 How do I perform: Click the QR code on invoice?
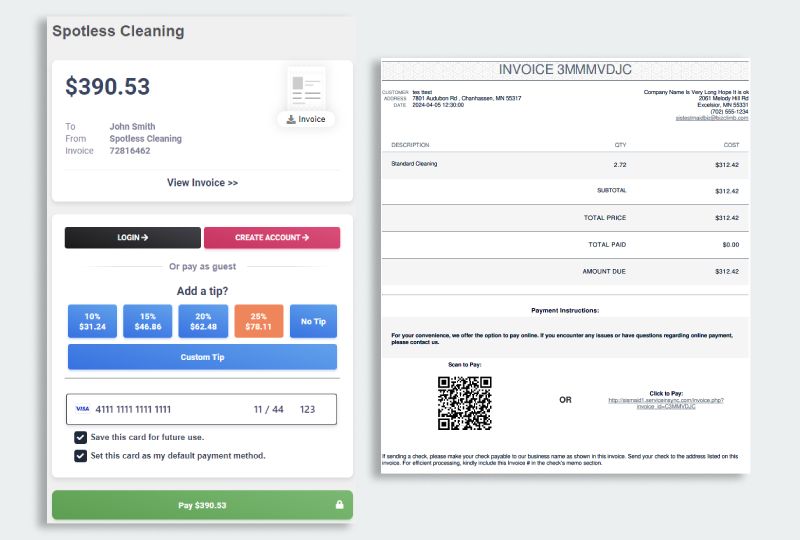464,403
